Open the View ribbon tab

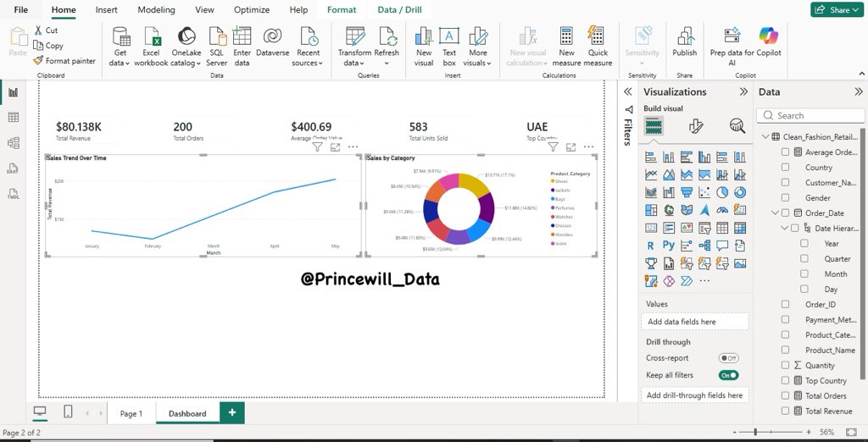tap(205, 9)
